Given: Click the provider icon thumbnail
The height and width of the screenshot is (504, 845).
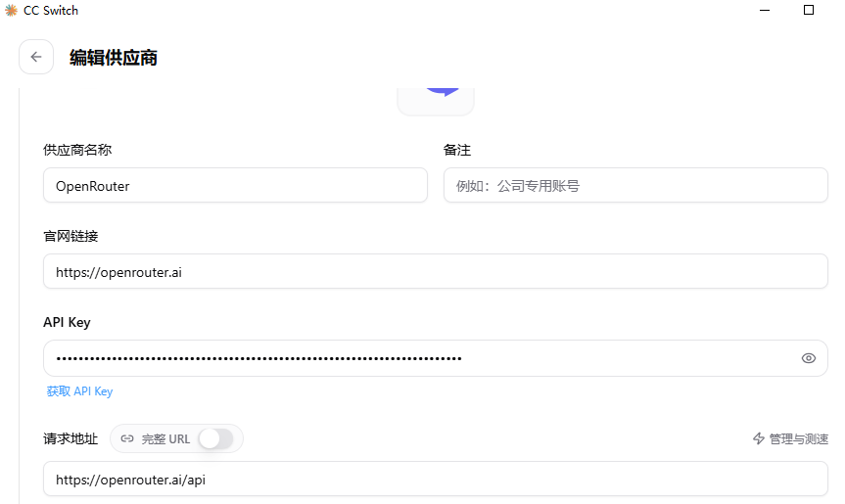Looking at the screenshot, I should point(436,101).
